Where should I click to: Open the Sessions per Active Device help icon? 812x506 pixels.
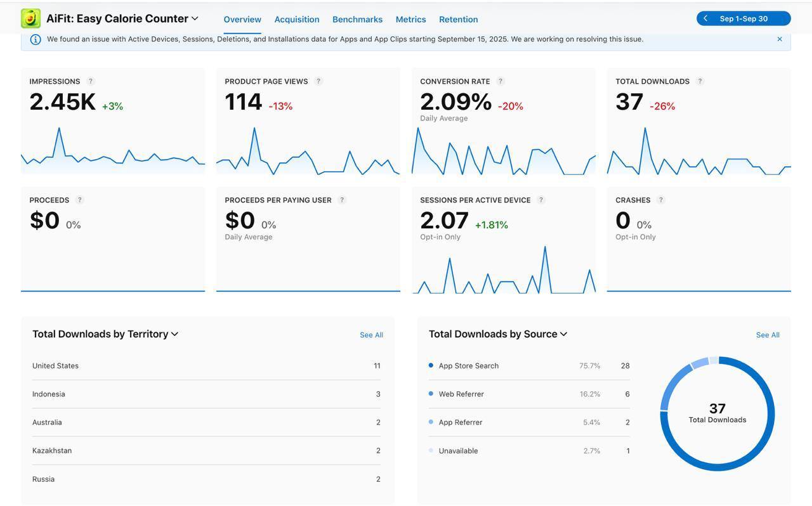coord(541,200)
